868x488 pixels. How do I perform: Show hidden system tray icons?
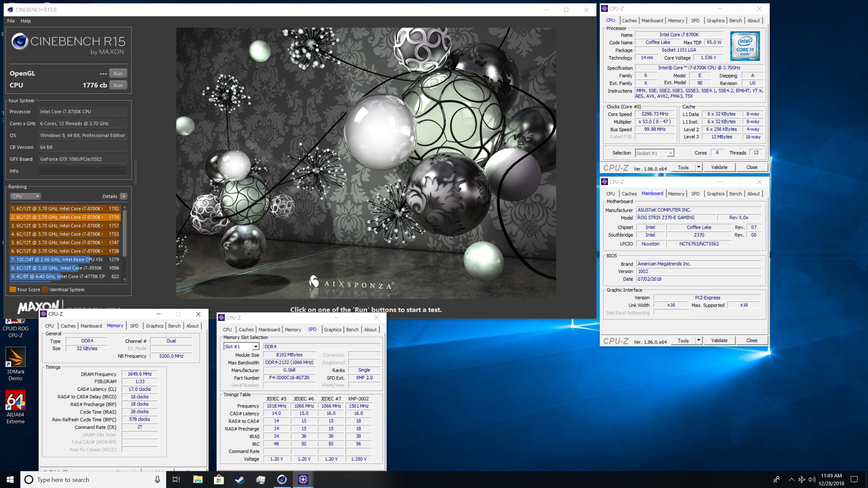point(791,480)
